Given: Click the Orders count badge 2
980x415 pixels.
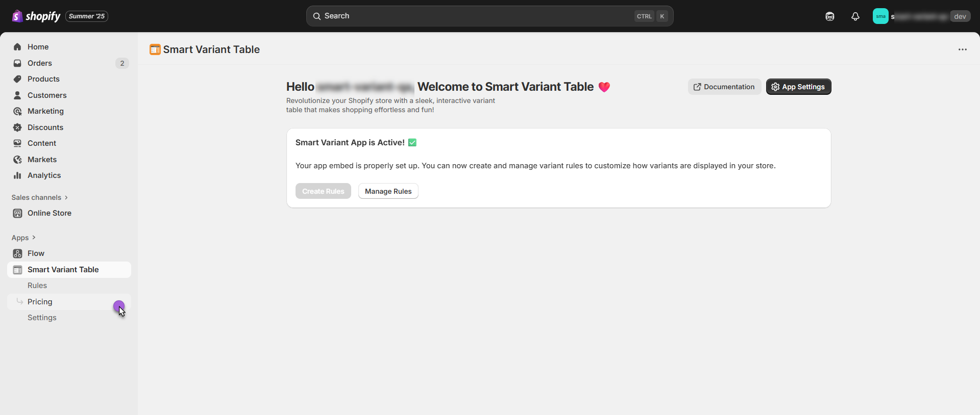Looking at the screenshot, I should point(122,63).
